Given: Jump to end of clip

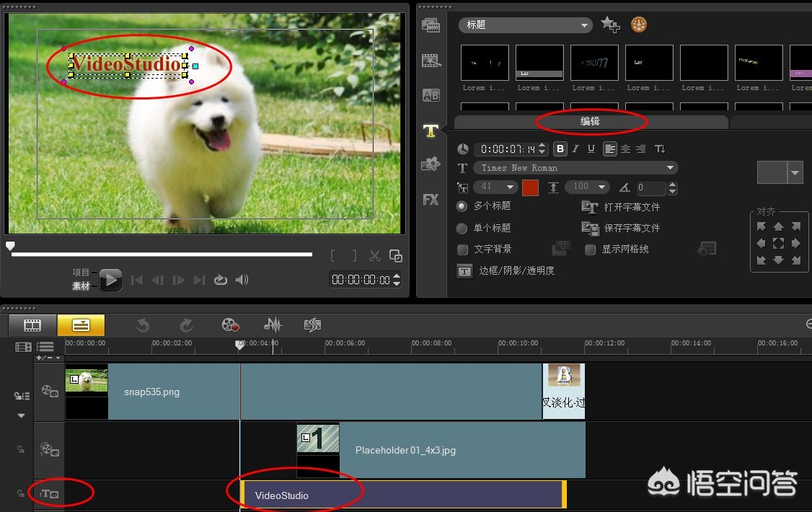Looking at the screenshot, I should (199, 280).
